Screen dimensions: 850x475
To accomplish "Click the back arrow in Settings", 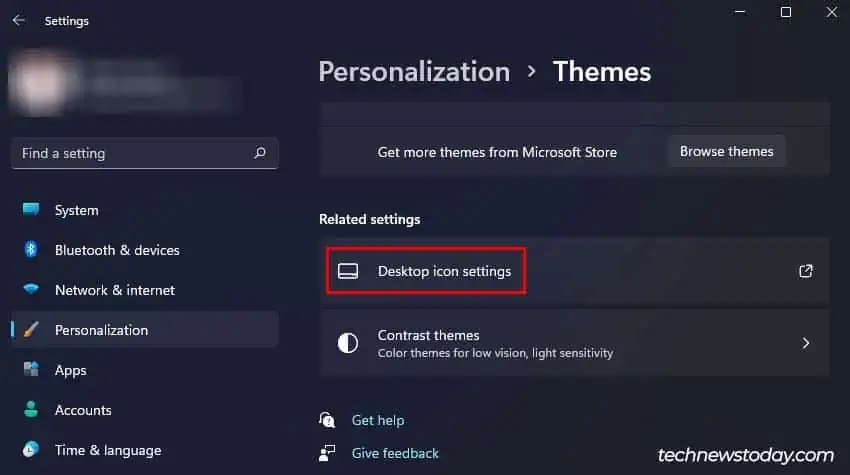I will coord(18,20).
